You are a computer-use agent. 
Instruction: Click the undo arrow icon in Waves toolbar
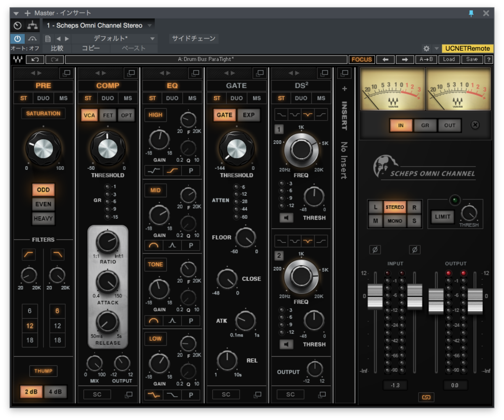point(35,60)
